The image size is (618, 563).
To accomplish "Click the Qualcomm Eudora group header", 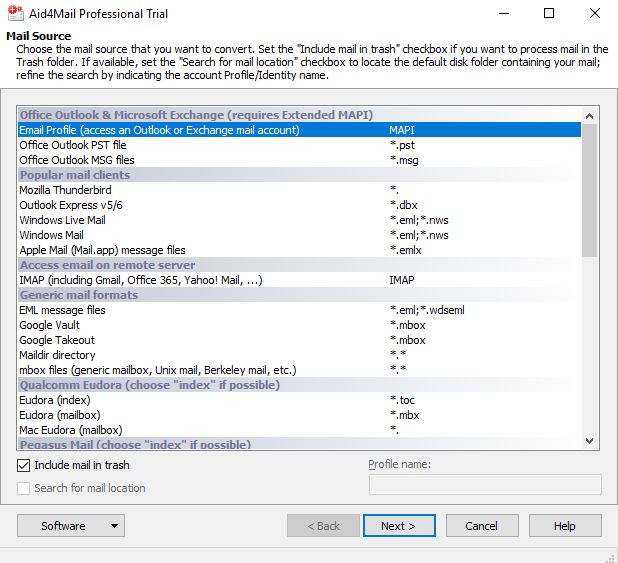I will pyautogui.click(x=299, y=385).
